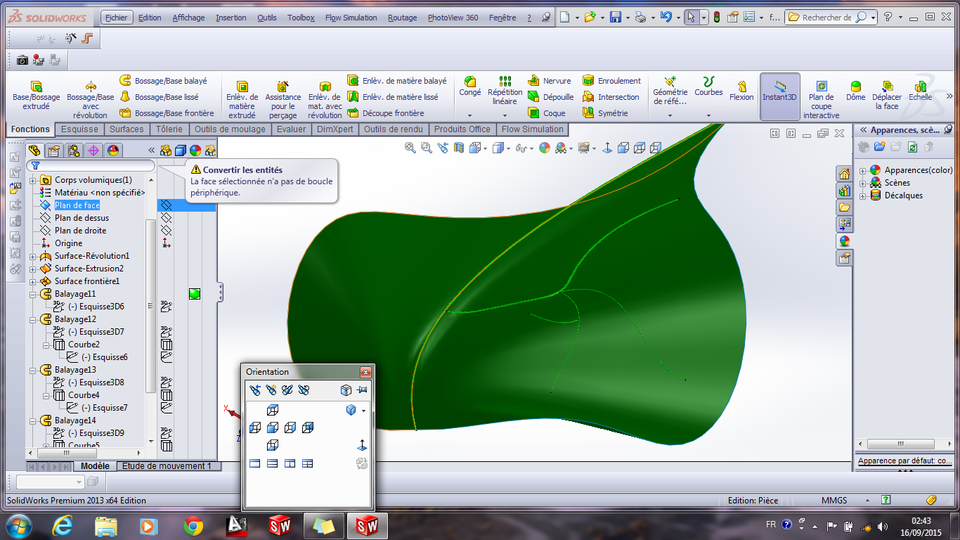
Task: Click Save icon in top toolbar
Action: [x=615, y=17]
